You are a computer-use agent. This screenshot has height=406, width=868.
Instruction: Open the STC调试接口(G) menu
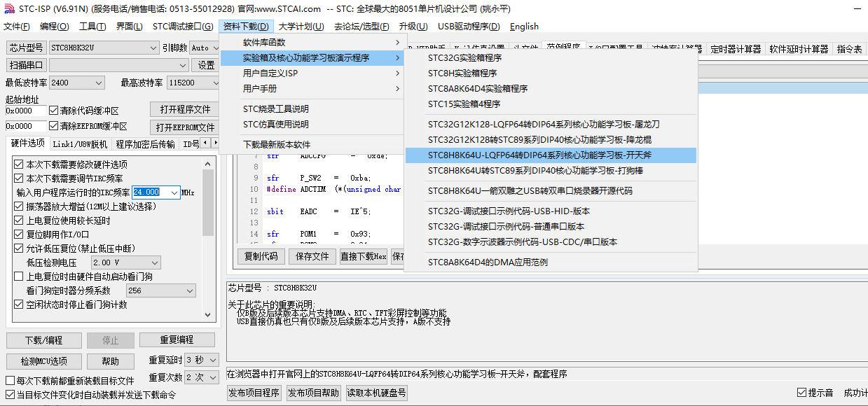183,27
